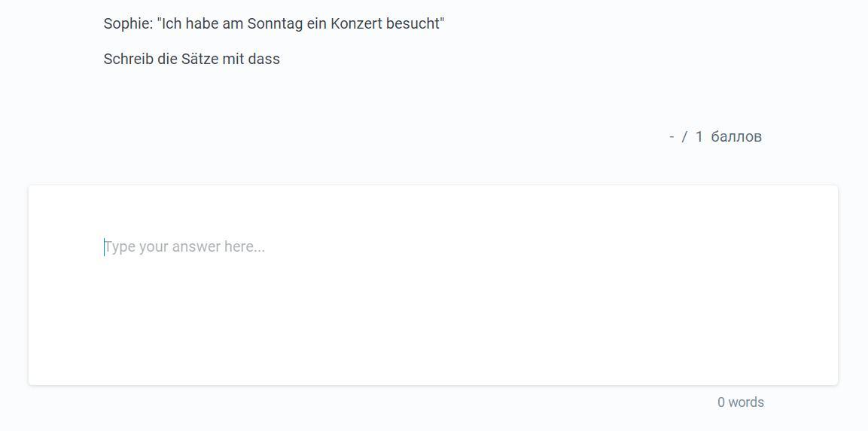This screenshot has width=868, height=431.
Task: Click the word 'ein' before Konzert
Action: 316,23
